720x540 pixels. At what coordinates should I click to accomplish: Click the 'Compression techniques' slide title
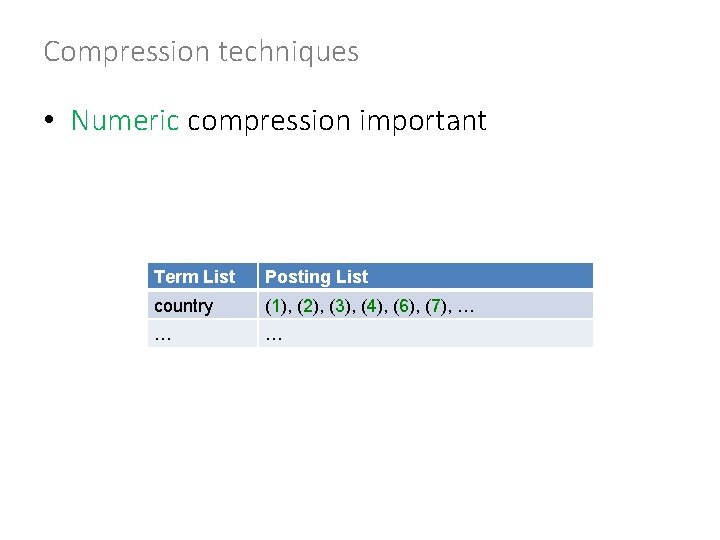[201, 52]
